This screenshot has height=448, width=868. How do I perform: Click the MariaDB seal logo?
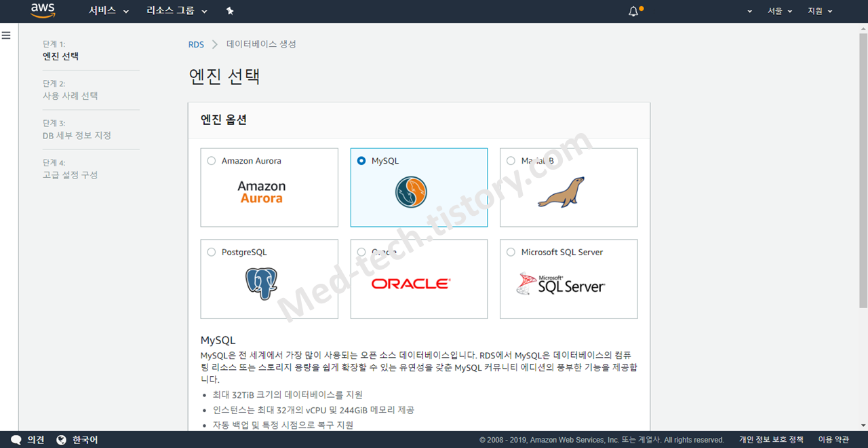tap(561, 192)
